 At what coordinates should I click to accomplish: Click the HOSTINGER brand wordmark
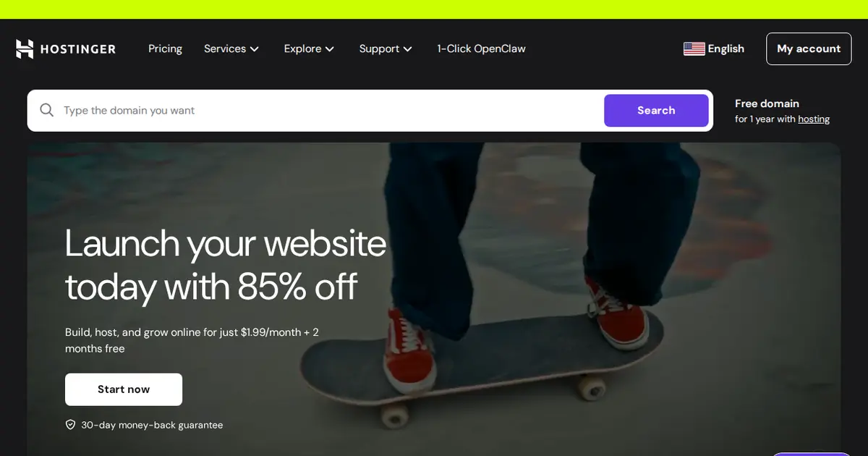click(x=78, y=49)
